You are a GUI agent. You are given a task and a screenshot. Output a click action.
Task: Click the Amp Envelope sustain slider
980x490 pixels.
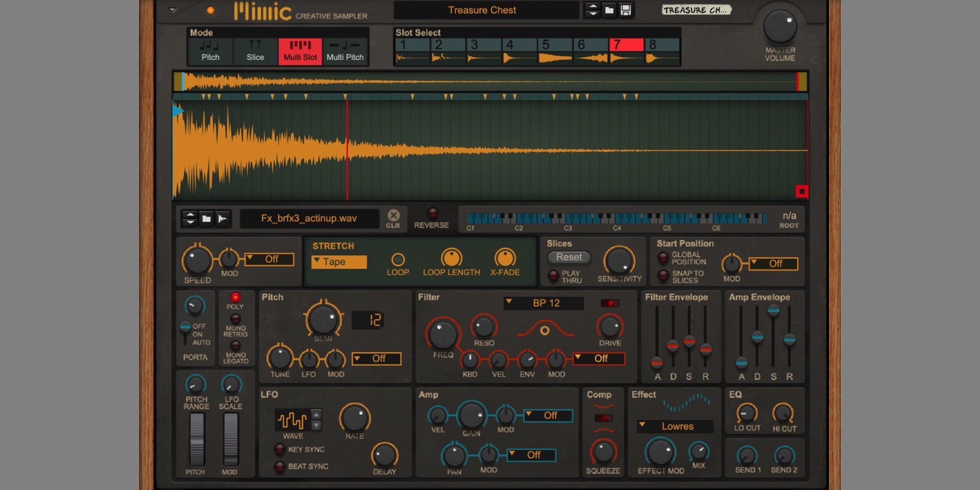773,311
